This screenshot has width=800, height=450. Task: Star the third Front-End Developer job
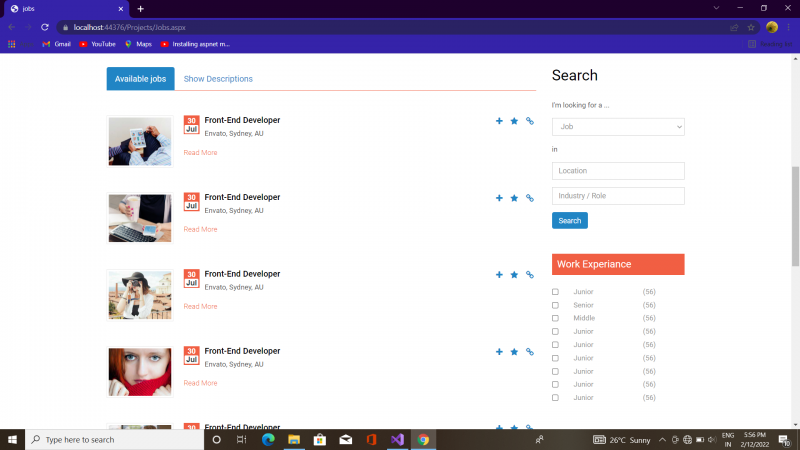coord(514,274)
